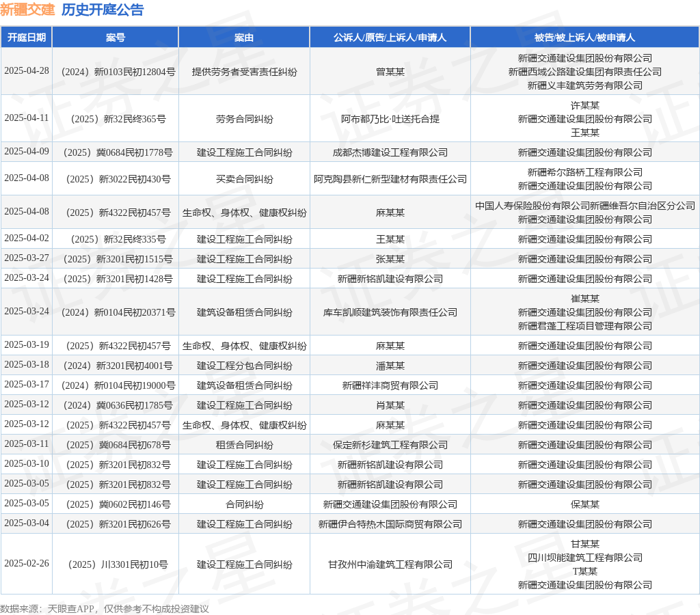Click defendant 保某某
Image resolution: width=700 pixels, height=615 pixels.
coord(585,504)
